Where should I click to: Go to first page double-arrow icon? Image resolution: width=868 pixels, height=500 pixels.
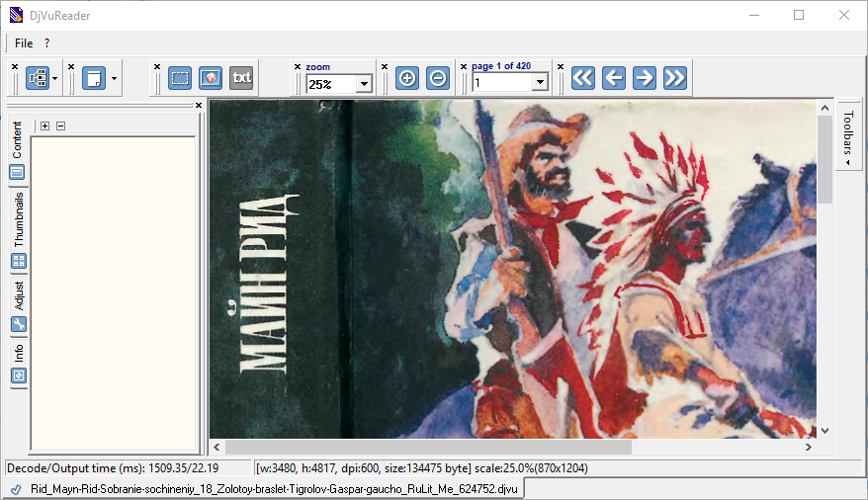click(583, 77)
